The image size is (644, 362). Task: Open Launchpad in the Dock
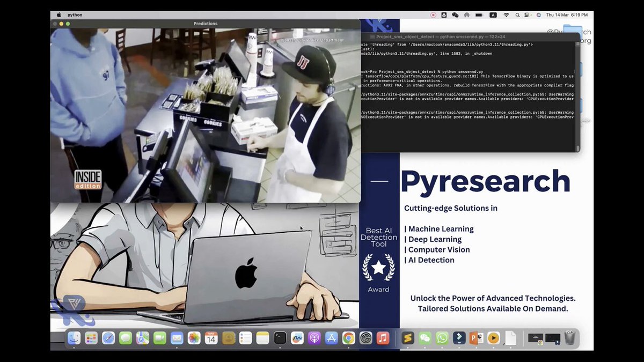tap(91, 338)
